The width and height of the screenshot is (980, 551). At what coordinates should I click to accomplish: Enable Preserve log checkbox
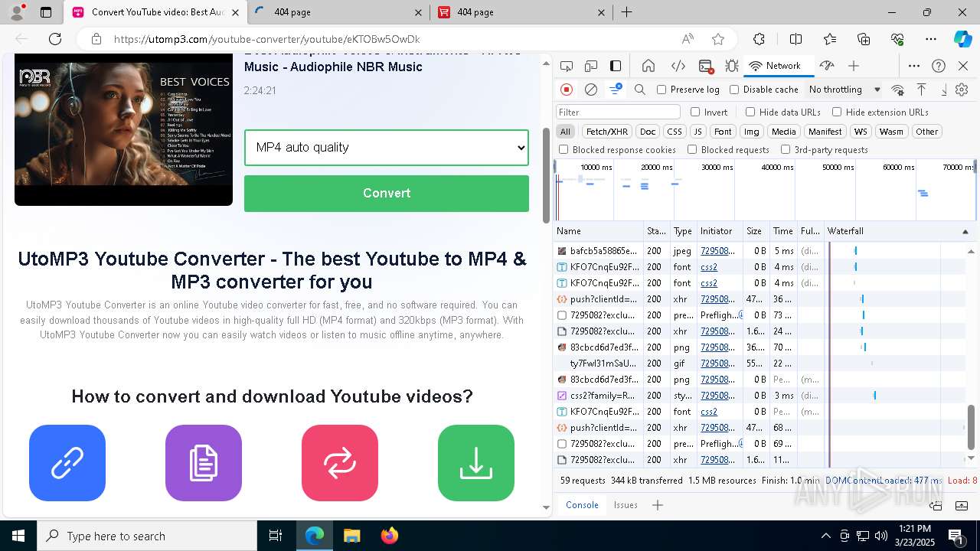pyautogui.click(x=661, y=90)
